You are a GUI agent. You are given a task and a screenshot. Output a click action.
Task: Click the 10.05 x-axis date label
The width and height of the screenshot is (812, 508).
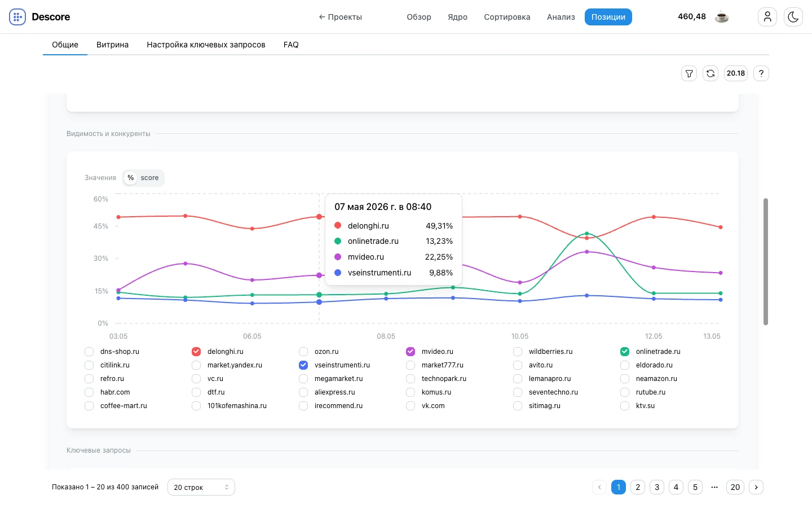[x=520, y=336]
